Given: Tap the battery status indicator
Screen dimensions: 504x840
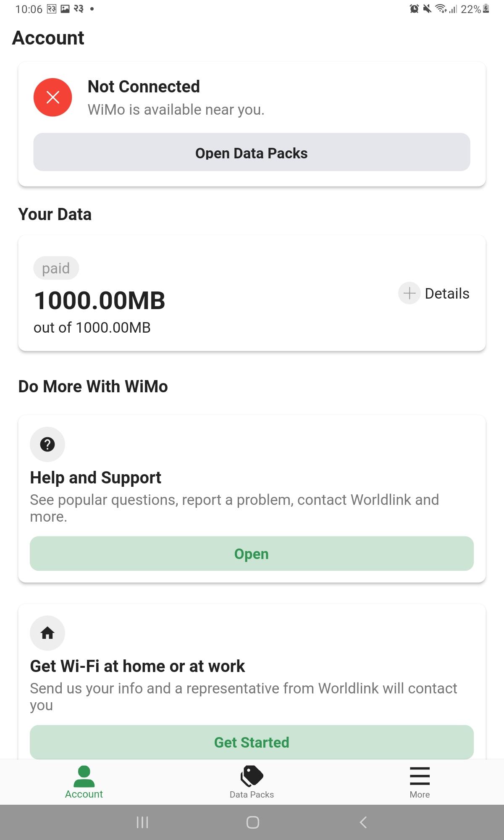Looking at the screenshot, I should click(x=486, y=9).
